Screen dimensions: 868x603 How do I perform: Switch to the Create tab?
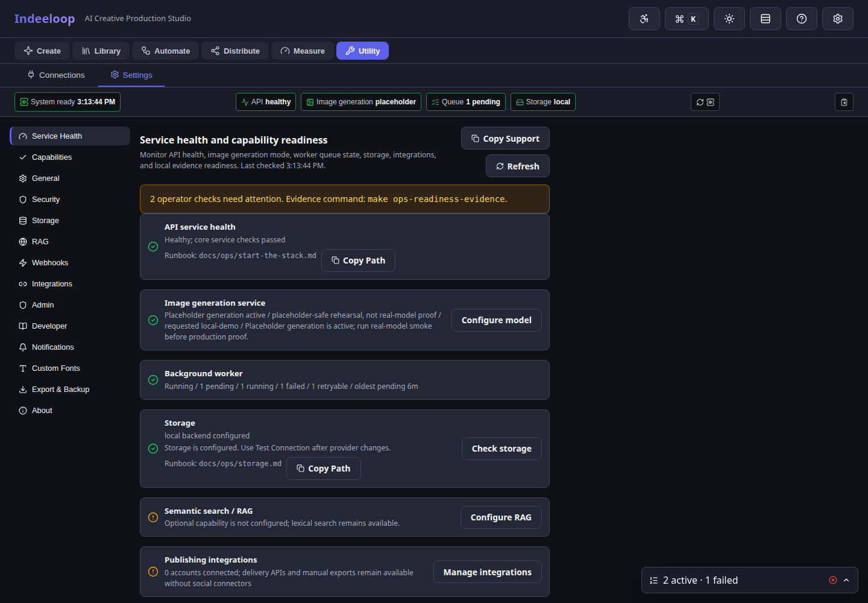(42, 51)
